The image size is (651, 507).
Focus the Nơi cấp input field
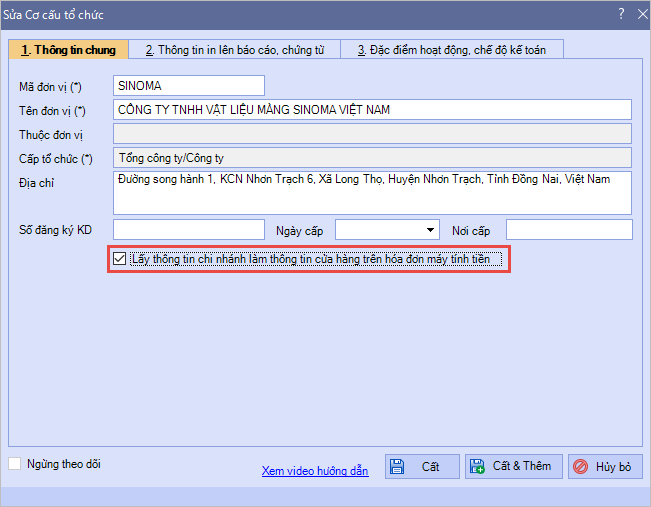click(x=568, y=230)
